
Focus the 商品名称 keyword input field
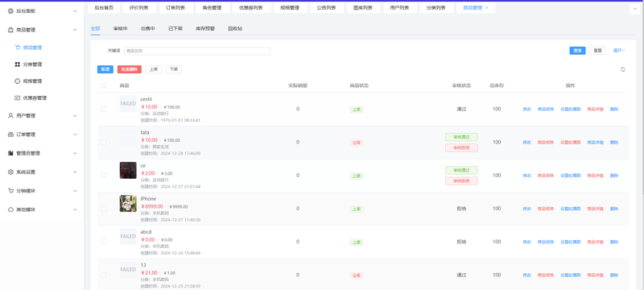pyautogui.click(x=197, y=51)
